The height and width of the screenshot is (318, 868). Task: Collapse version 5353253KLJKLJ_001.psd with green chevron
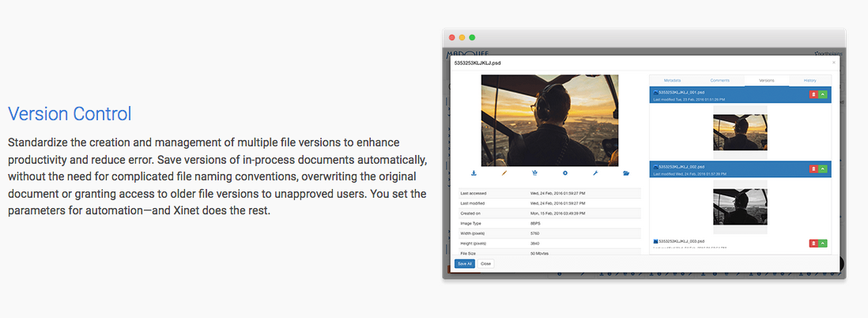(823, 94)
